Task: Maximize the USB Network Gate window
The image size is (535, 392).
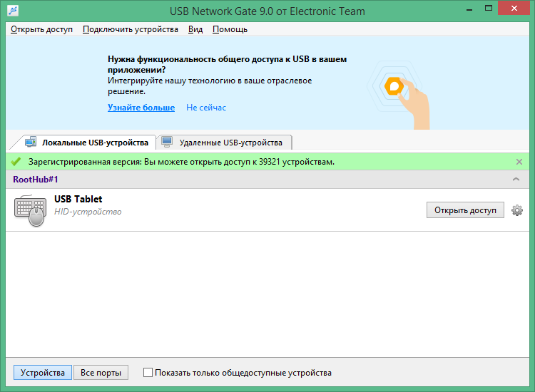Action: [x=489, y=8]
